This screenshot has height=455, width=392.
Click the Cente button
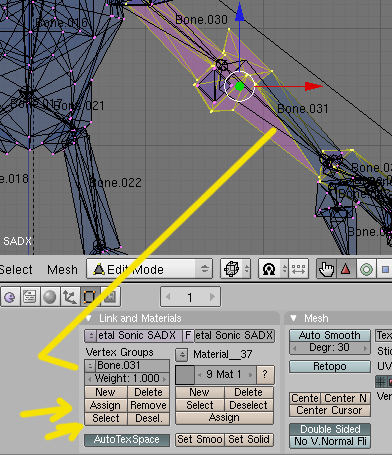coord(305,398)
